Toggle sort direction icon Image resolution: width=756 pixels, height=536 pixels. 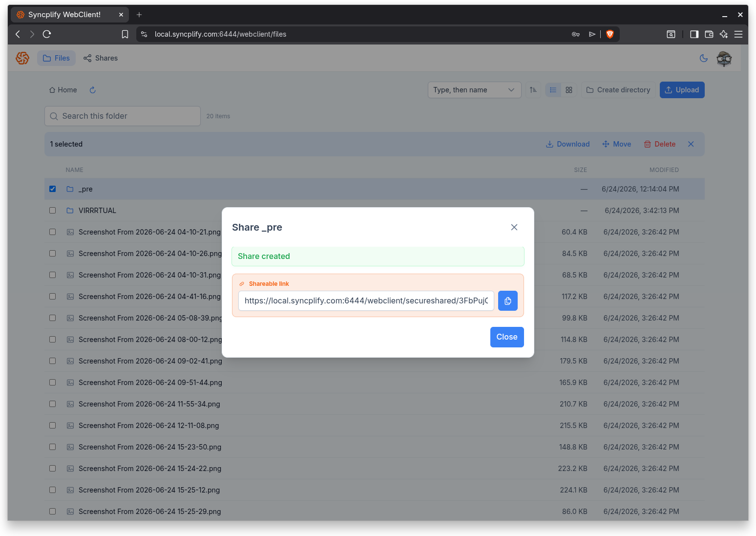pyautogui.click(x=533, y=90)
